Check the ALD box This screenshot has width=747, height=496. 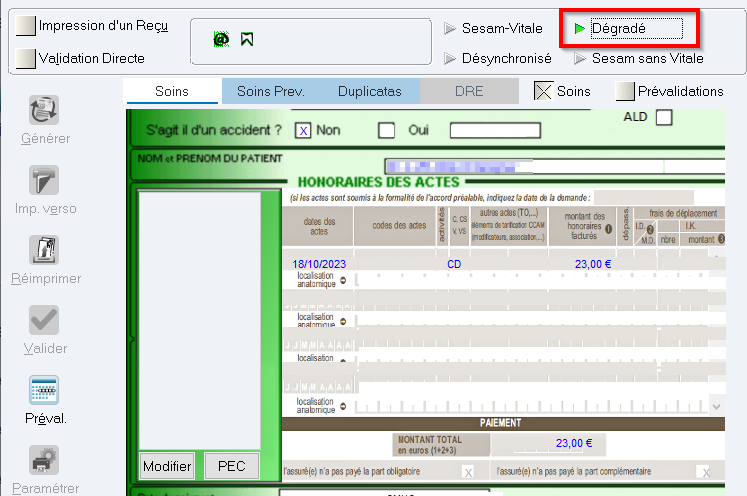(x=664, y=117)
